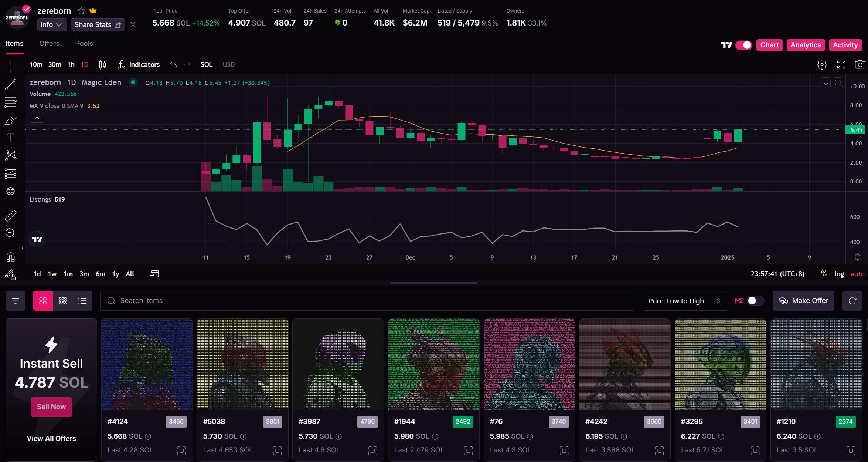
Task: Select the Text annotation tool
Action: click(11, 138)
